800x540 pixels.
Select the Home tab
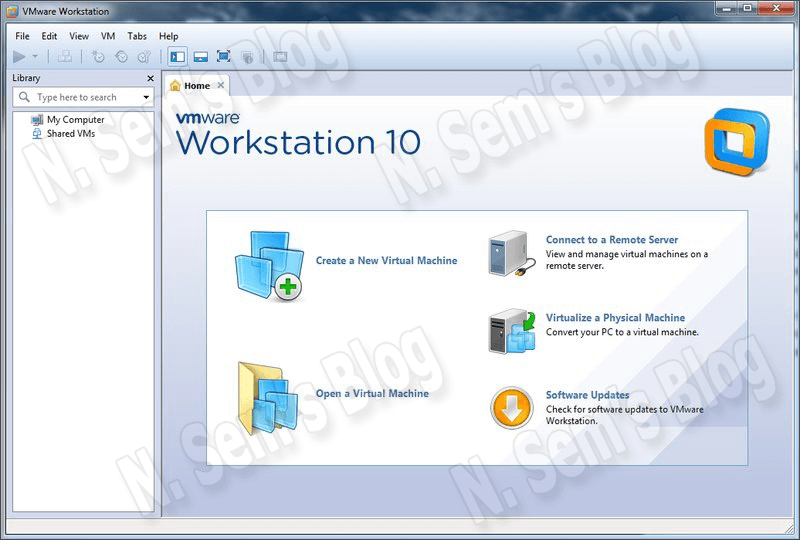click(x=197, y=86)
